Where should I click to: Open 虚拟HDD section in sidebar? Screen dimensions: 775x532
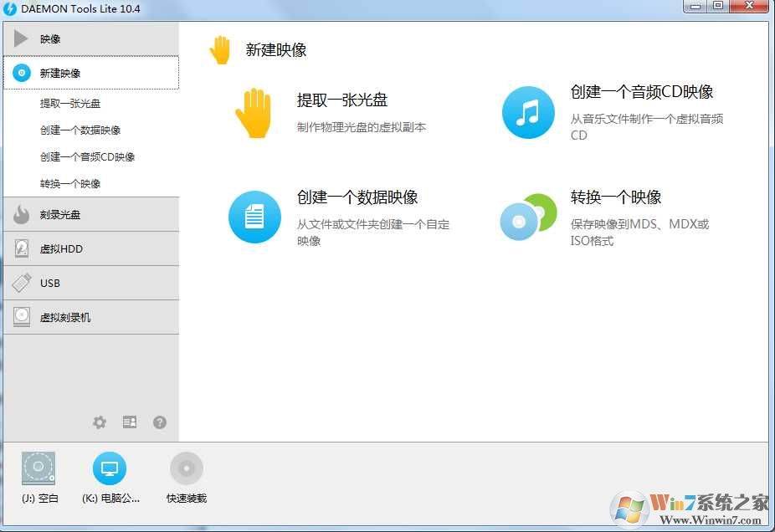point(91,248)
